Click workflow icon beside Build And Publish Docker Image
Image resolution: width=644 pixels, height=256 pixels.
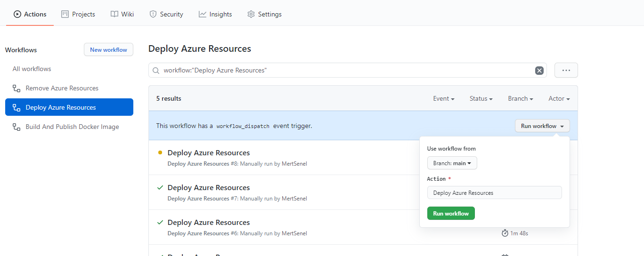pyautogui.click(x=16, y=127)
